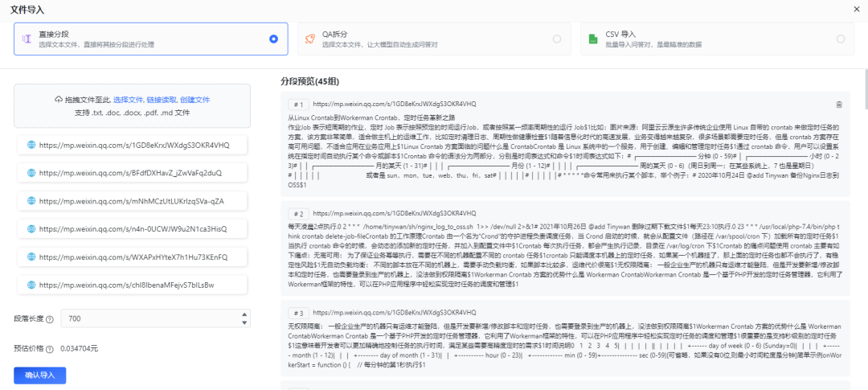
Task: Select the CSV 导入 radio button
Action: 841,39
